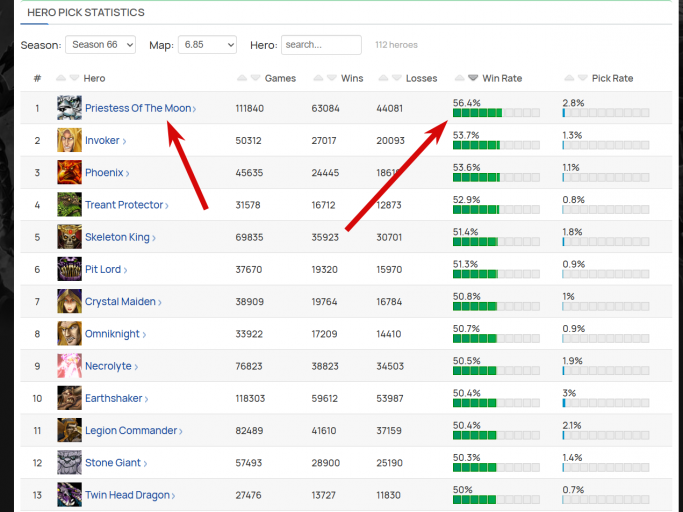Viewport: 683px width, 512px height.
Task: Click the Invoker hero portrait icon
Action: click(69, 140)
